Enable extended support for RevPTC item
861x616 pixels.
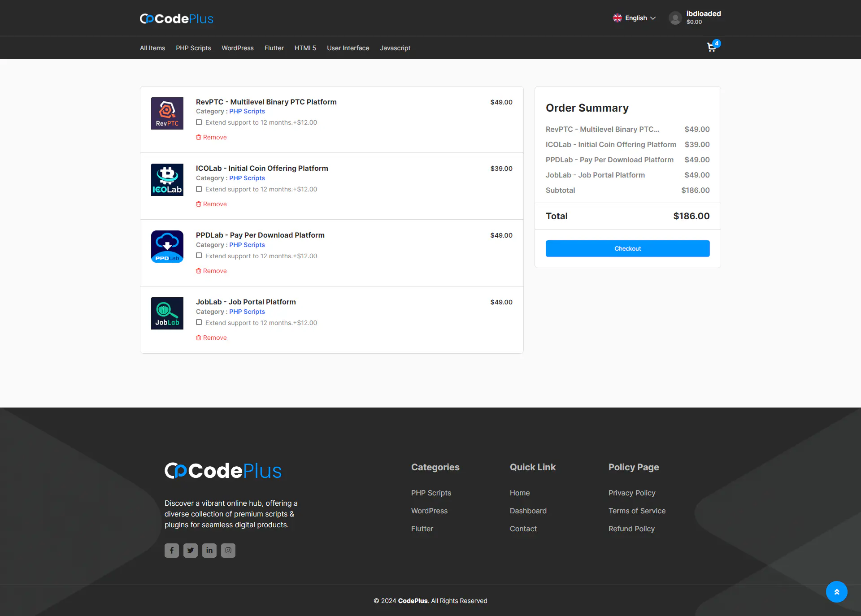tap(199, 122)
